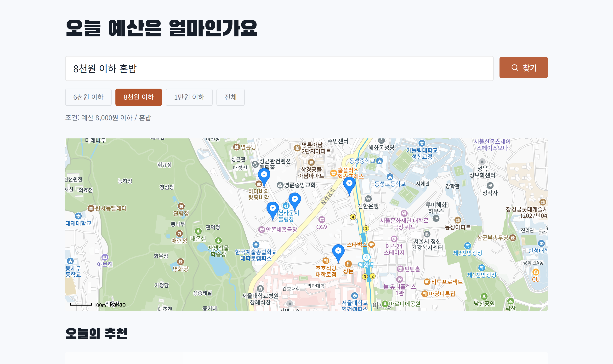The width and height of the screenshot is (613, 364).
Task: Click the 정돈 restaurant icon
Action: click(x=348, y=264)
